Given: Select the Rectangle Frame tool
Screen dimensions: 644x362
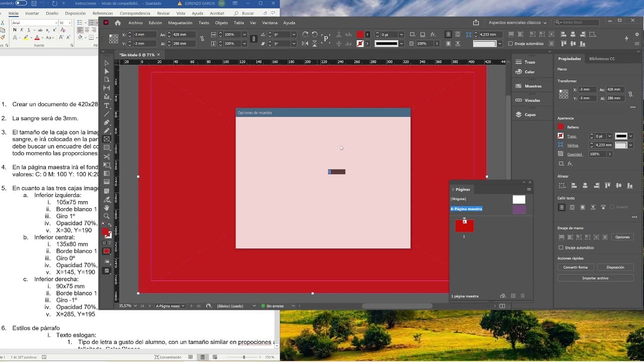Looking at the screenshot, I should pos(107,139).
